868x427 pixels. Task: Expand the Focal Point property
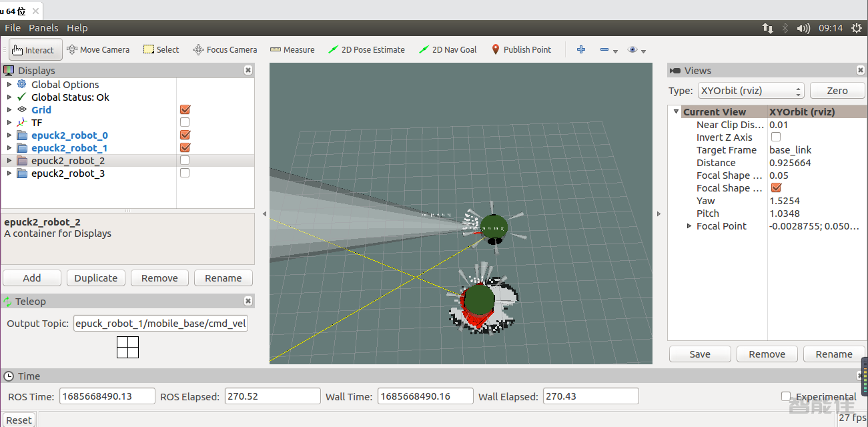[x=689, y=226]
